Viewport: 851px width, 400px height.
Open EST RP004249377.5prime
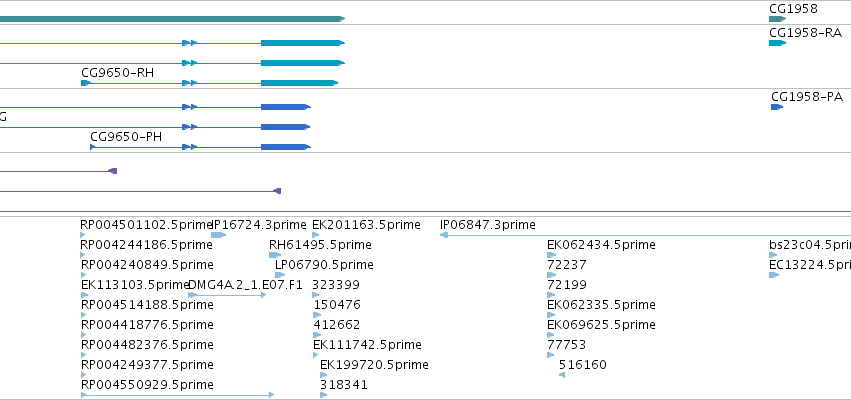(147, 365)
